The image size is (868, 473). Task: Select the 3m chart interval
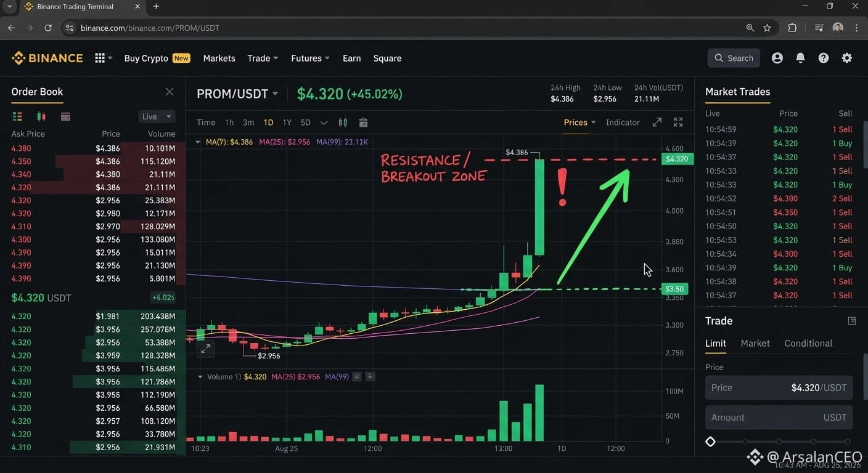tap(248, 123)
